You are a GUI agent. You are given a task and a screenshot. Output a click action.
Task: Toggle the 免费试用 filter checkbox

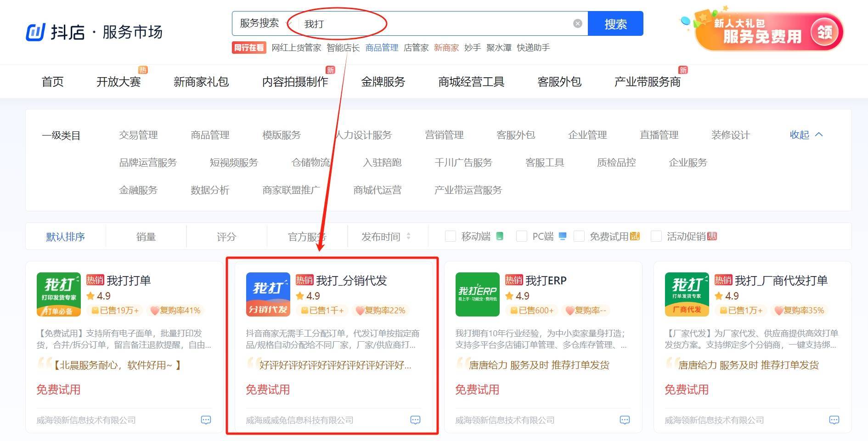[579, 236]
